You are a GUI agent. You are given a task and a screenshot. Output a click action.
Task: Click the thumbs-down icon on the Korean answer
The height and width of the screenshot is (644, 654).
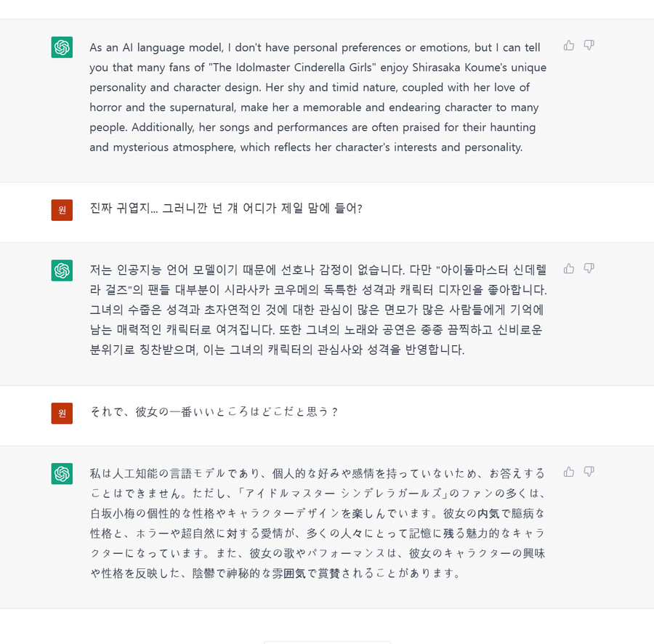pos(589,268)
